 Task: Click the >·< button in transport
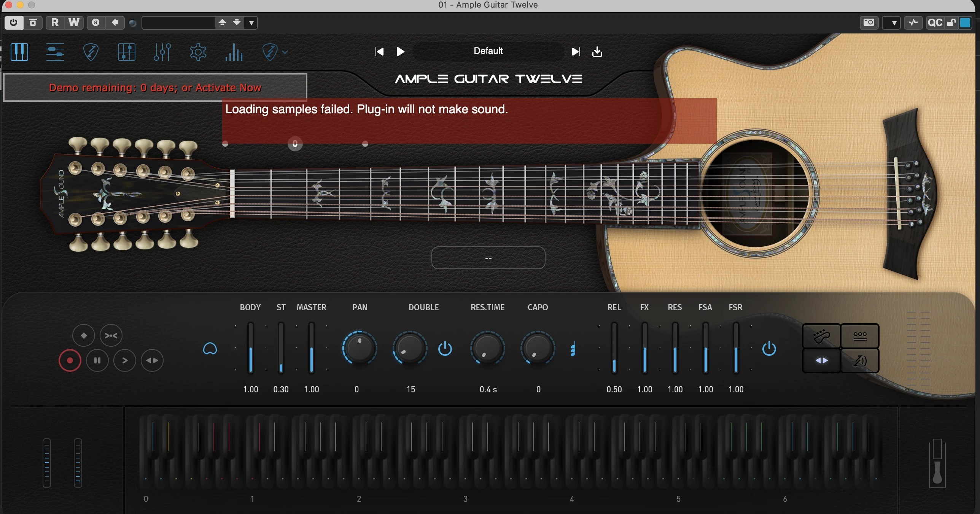coord(111,335)
